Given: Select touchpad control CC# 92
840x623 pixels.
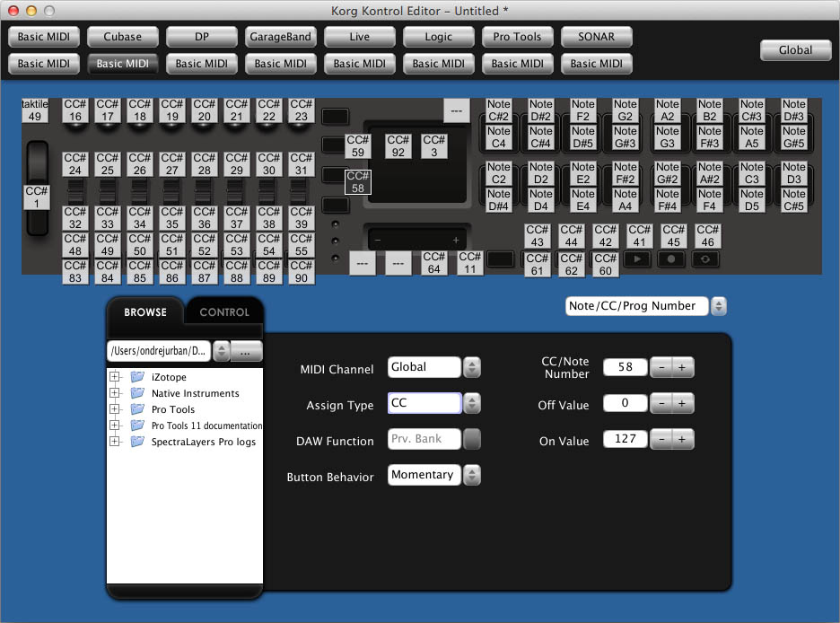Looking at the screenshot, I should click(x=398, y=146).
